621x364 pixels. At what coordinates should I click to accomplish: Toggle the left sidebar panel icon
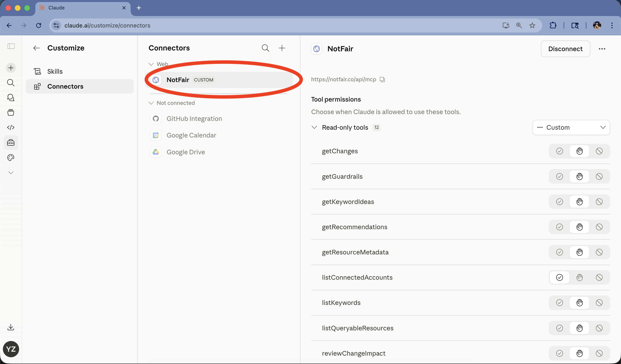point(11,46)
